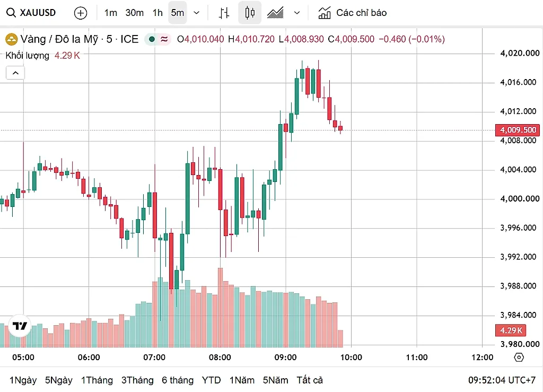Click the XAUUSD symbol search icon
The width and height of the screenshot is (543, 392).
click(x=11, y=13)
